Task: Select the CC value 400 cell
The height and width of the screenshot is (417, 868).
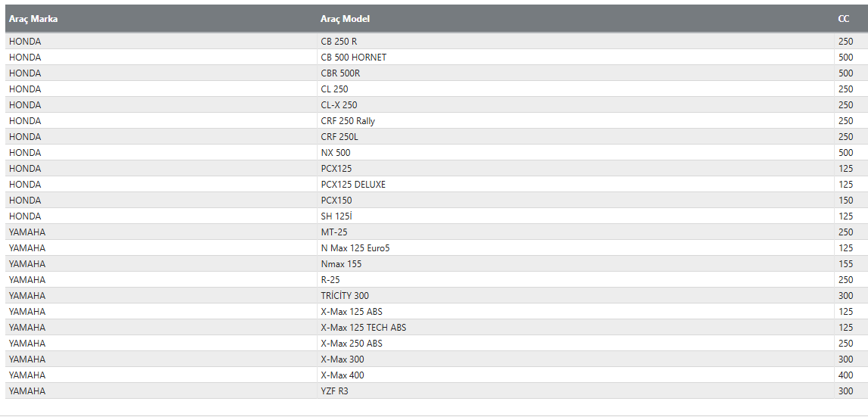Action: click(845, 375)
